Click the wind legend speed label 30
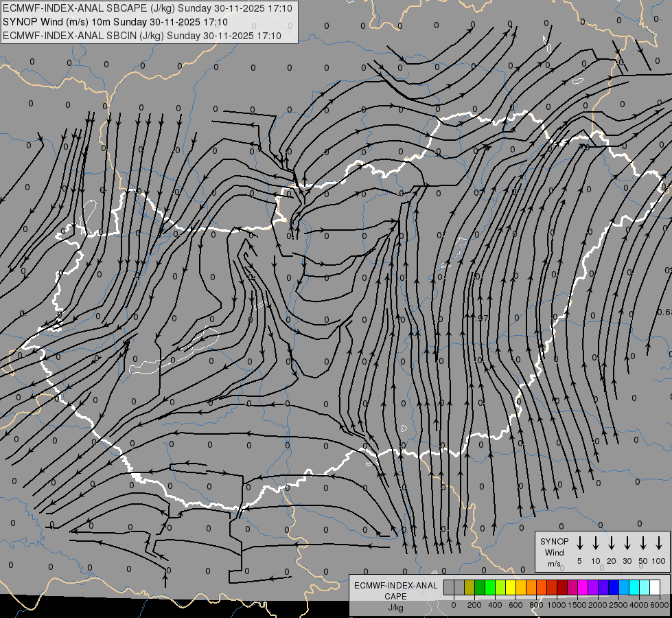This screenshot has height=618, width=672. click(627, 561)
